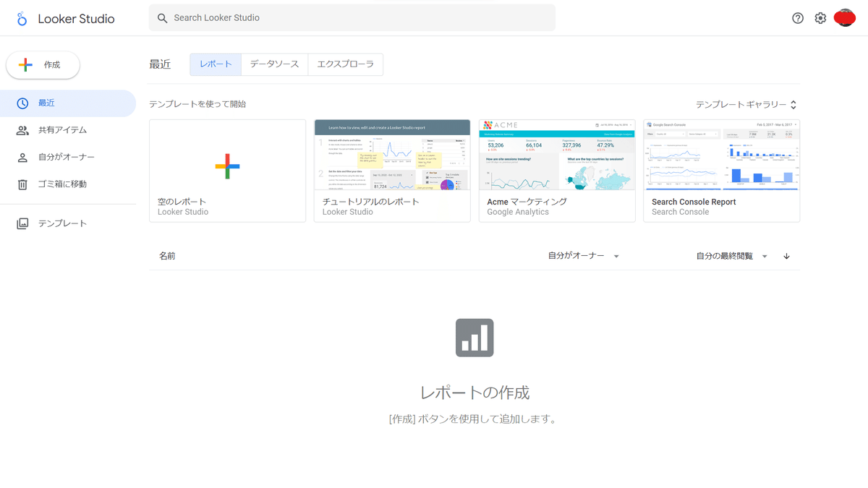Switch to the レポート tab
868x488 pixels.
(x=216, y=64)
